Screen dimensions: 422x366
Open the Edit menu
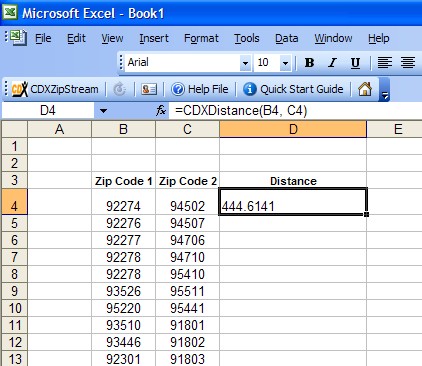[76, 38]
